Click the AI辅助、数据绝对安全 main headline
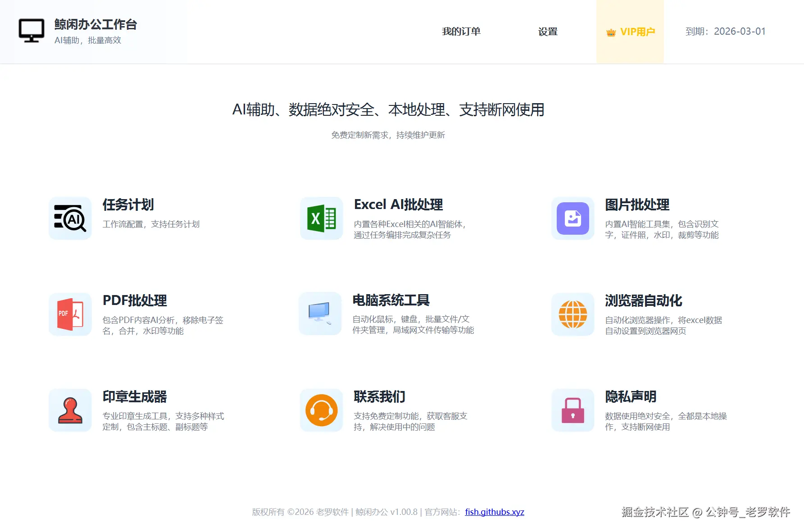This screenshot has height=532, width=804. click(x=388, y=109)
